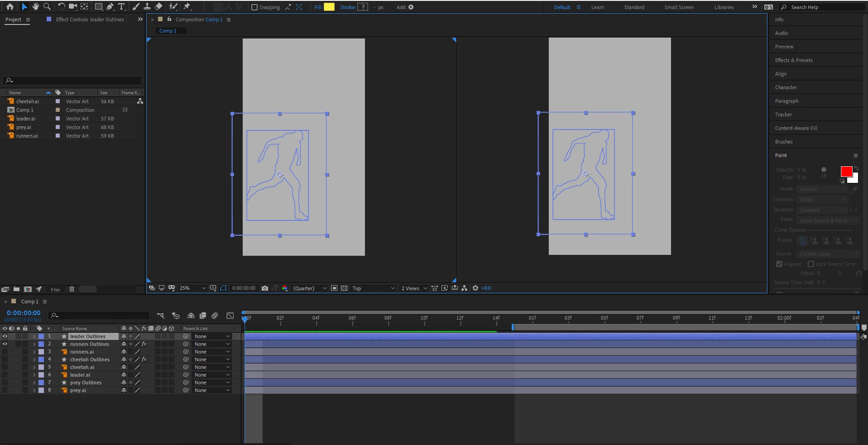Click the reset exposure icon

(475, 288)
